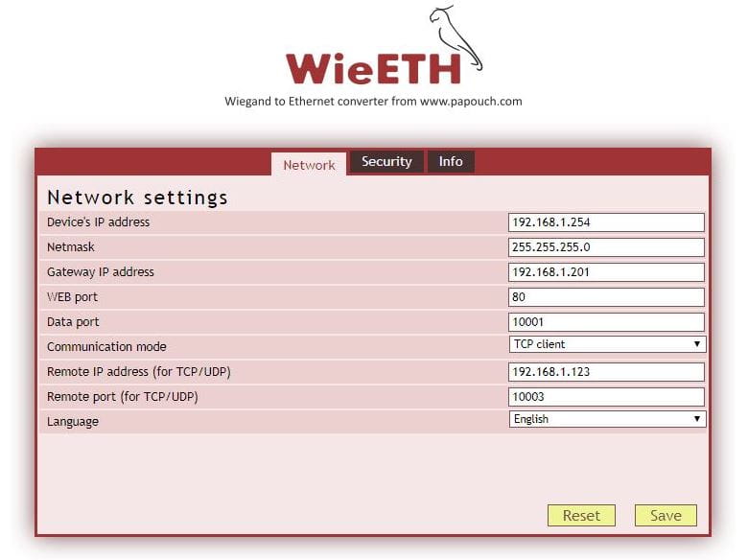Viewport: 748px width, 560px height.
Task: Click the Save button
Action: [x=666, y=516]
